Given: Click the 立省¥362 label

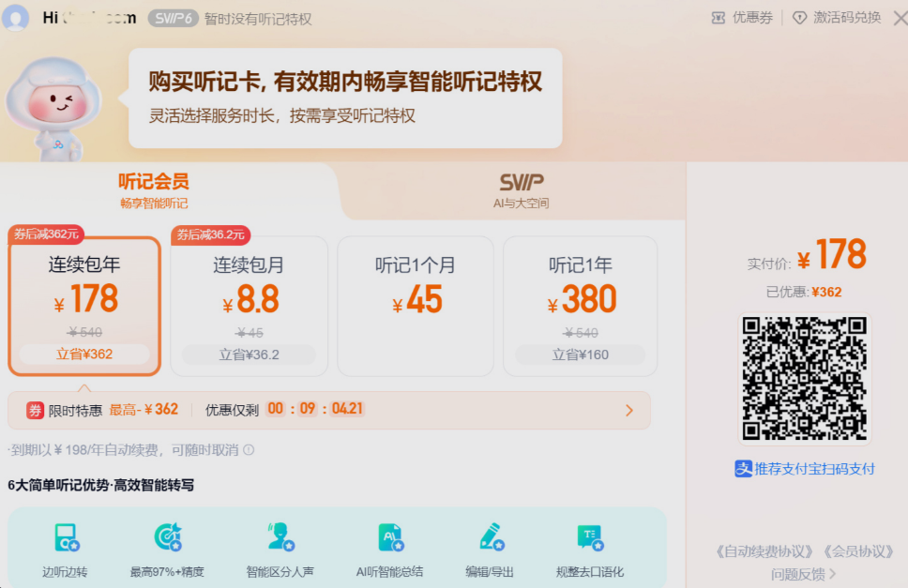Looking at the screenshot, I should tap(84, 354).
